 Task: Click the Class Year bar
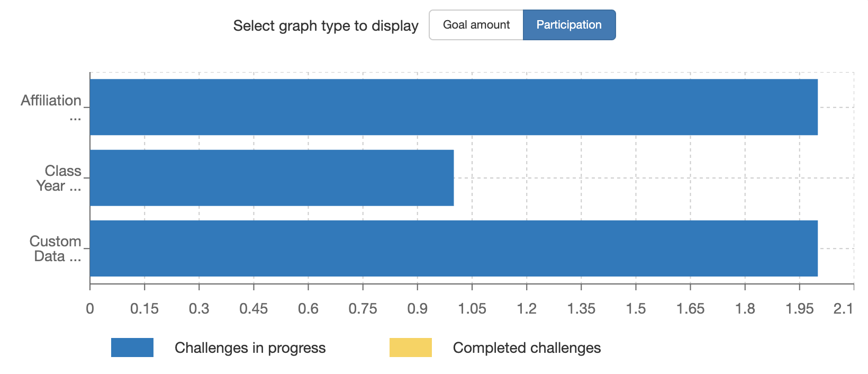pos(272,177)
